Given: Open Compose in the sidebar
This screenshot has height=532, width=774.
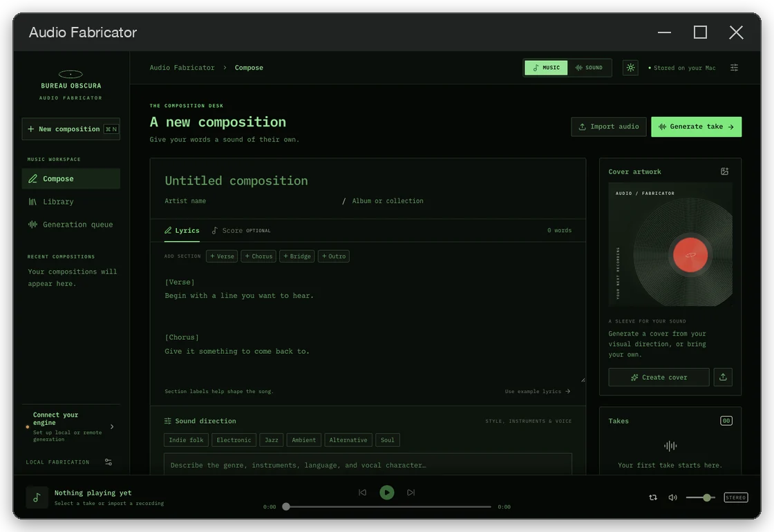Looking at the screenshot, I should coord(70,179).
